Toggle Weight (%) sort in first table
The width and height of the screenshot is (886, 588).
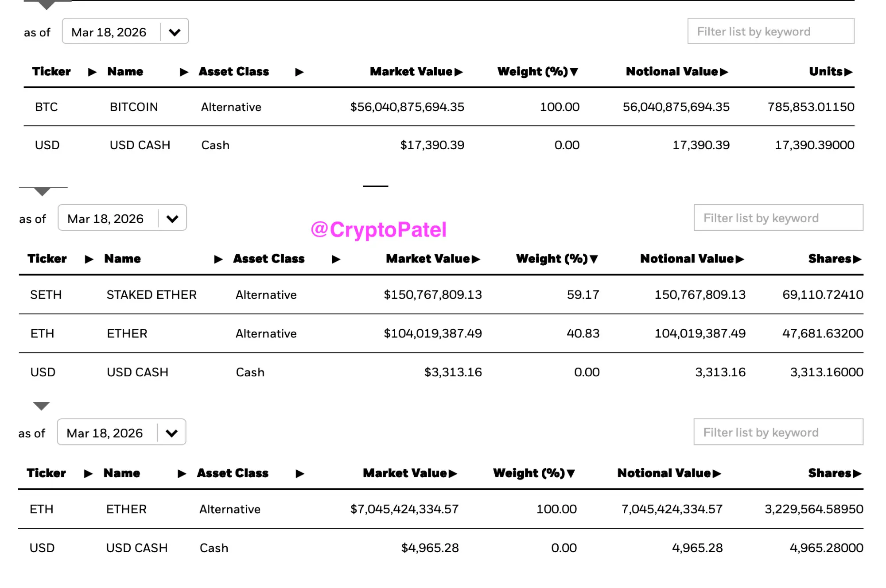574,72
